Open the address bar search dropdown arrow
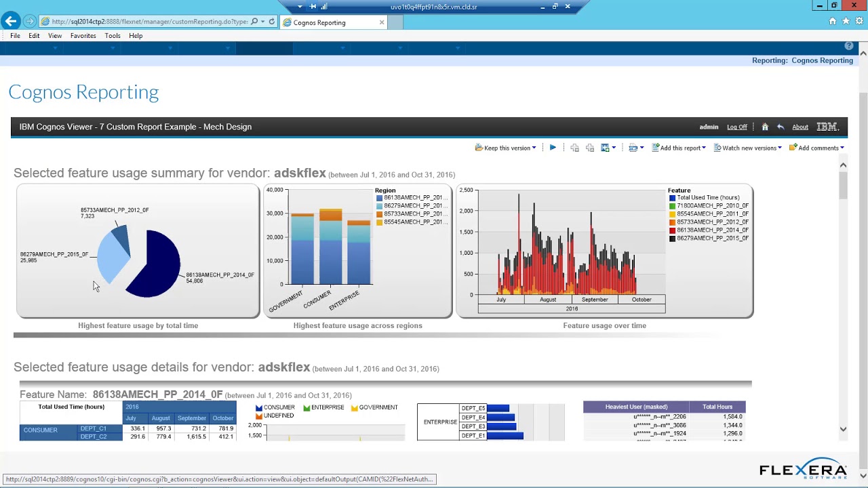This screenshot has height=488, width=868. click(263, 22)
